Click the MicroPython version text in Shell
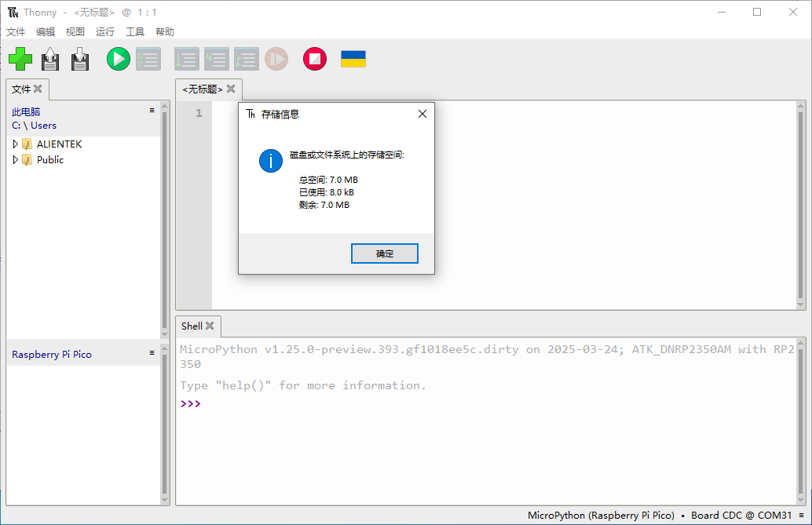 (487, 356)
